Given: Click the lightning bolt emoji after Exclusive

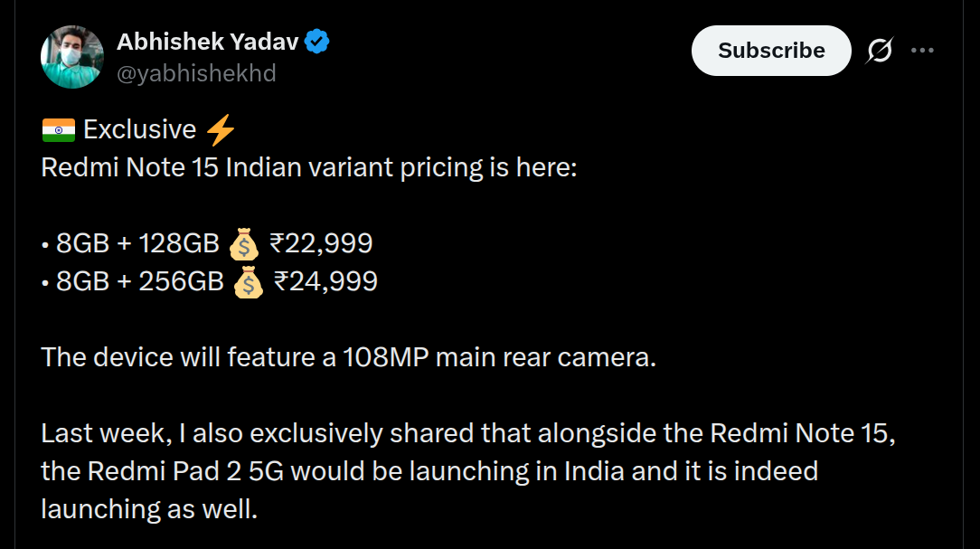Looking at the screenshot, I should 221,128.
